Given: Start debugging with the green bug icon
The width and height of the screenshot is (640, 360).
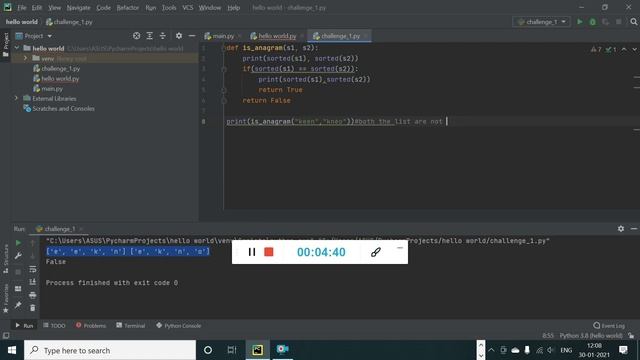Looking at the screenshot, I should click(593, 22).
